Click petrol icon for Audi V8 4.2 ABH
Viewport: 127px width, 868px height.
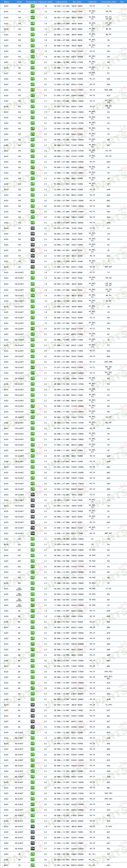pyautogui.click(x=33, y=865)
